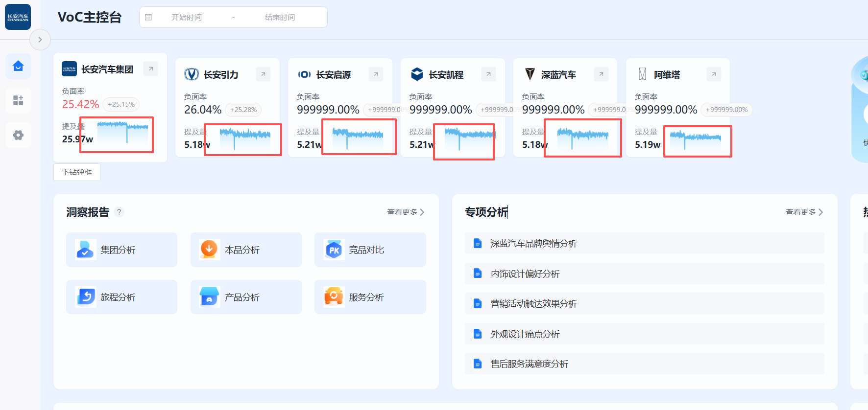Screen dimensions: 868x410
Task: Open 长安汽车集团 card's arrow icon
Action: click(x=151, y=69)
